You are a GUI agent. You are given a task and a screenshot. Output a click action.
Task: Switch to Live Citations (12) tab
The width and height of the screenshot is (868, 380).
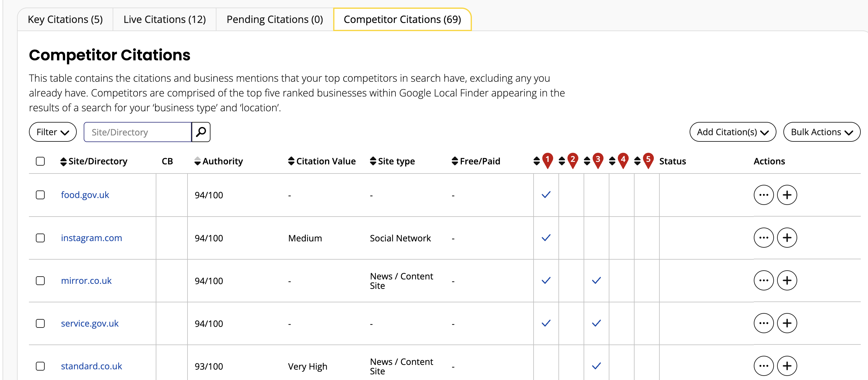pyautogui.click(x=165, y=19)
